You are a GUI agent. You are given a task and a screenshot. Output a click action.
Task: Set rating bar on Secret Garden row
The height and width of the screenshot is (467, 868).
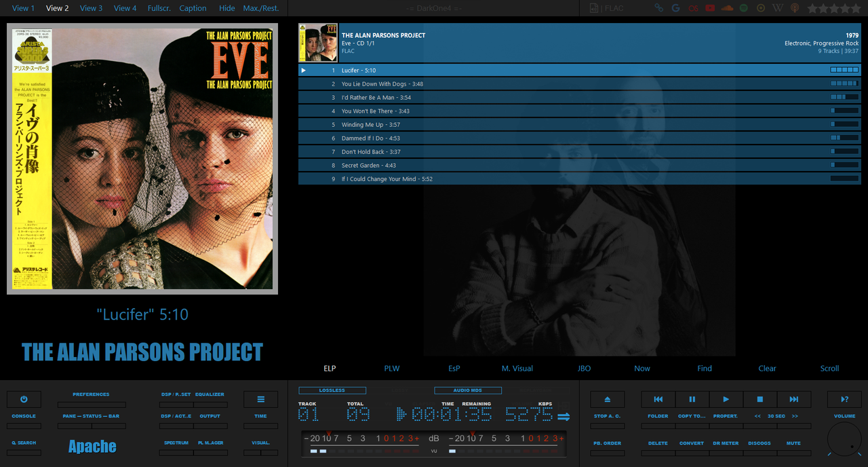(x=844, y=165)
